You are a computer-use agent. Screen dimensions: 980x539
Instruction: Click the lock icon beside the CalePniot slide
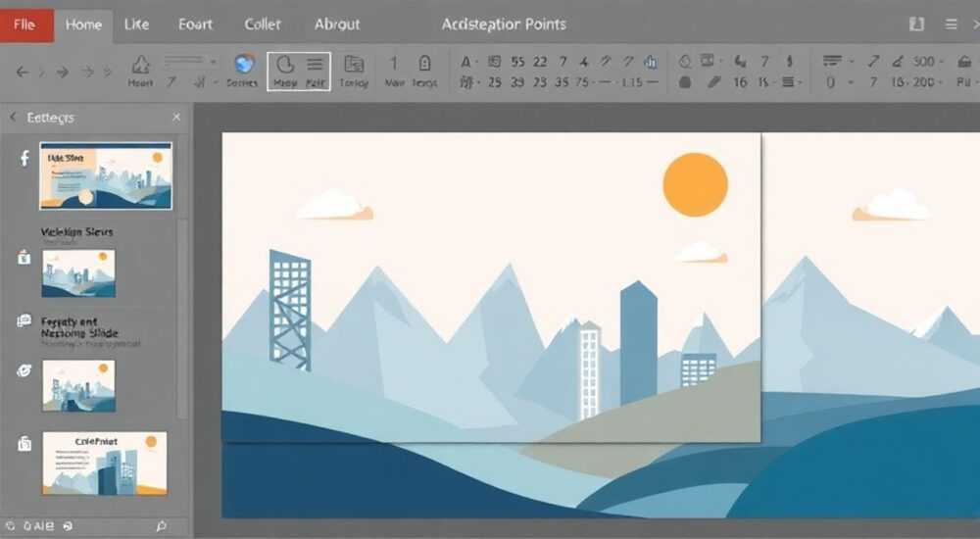(24, 443)
